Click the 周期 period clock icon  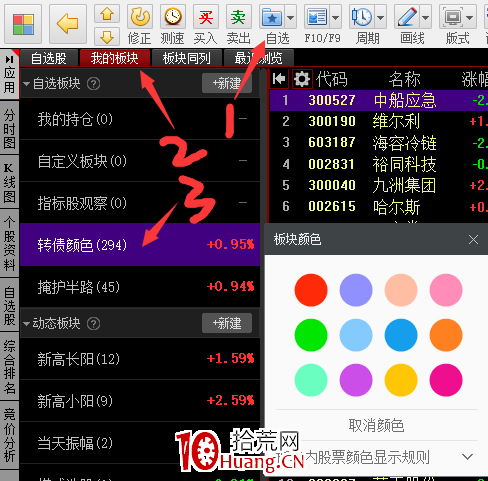[x=362, y=17]
